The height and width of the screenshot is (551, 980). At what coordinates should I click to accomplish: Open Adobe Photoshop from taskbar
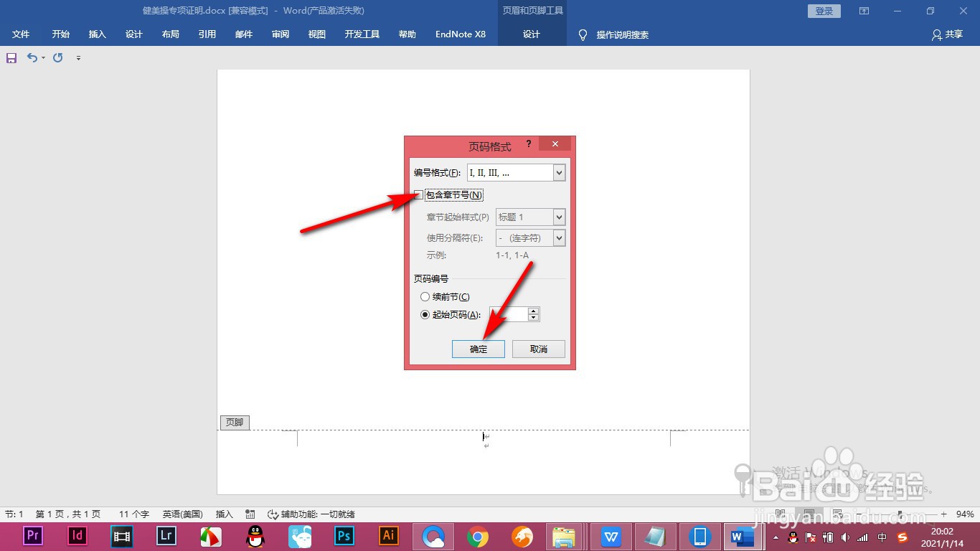(344, 536)
